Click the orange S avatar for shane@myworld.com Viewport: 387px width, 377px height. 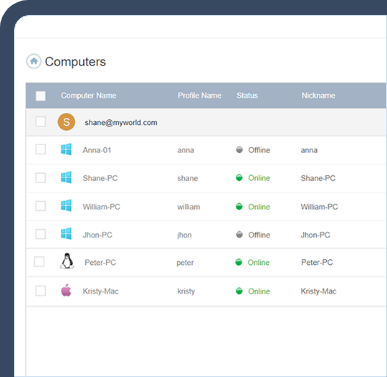(x=66, y=122)
